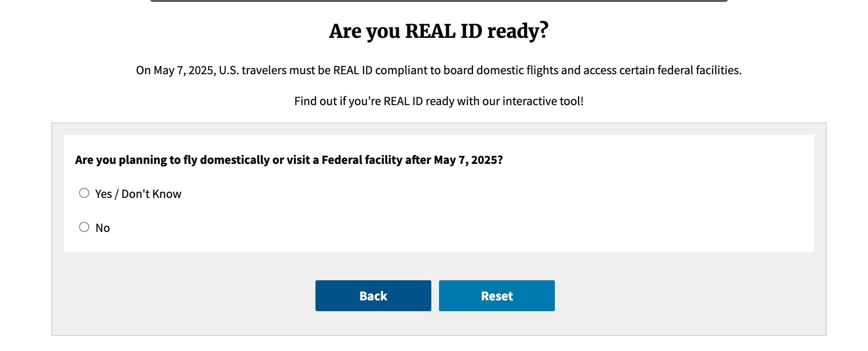Click the interactive tool description sentence

[x=438, y=101]
